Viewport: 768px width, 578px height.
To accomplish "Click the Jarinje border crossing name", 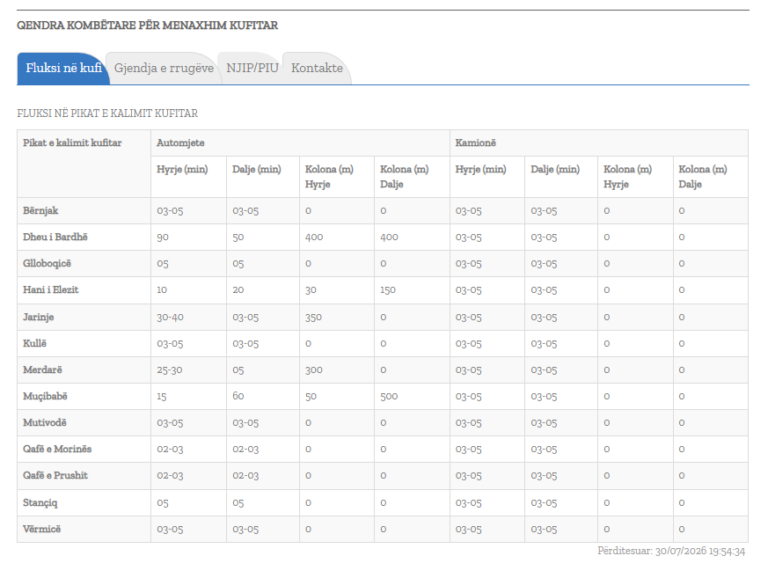I will tap(38, 317).
